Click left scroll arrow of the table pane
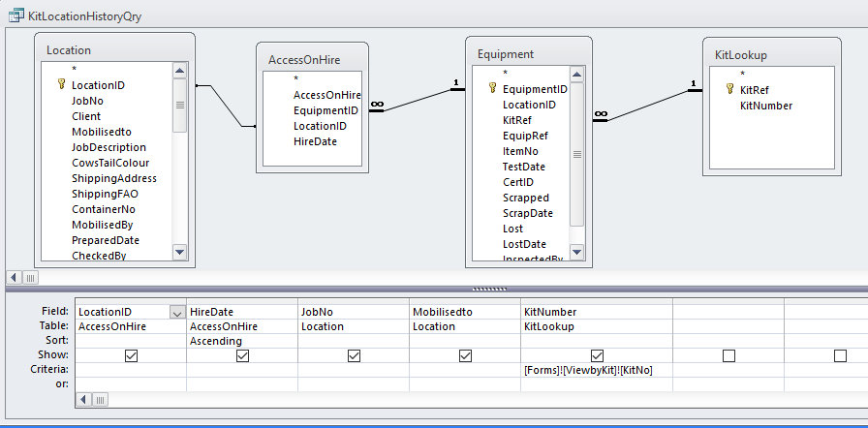Screen dimensions: 868x428 point(14,278)
